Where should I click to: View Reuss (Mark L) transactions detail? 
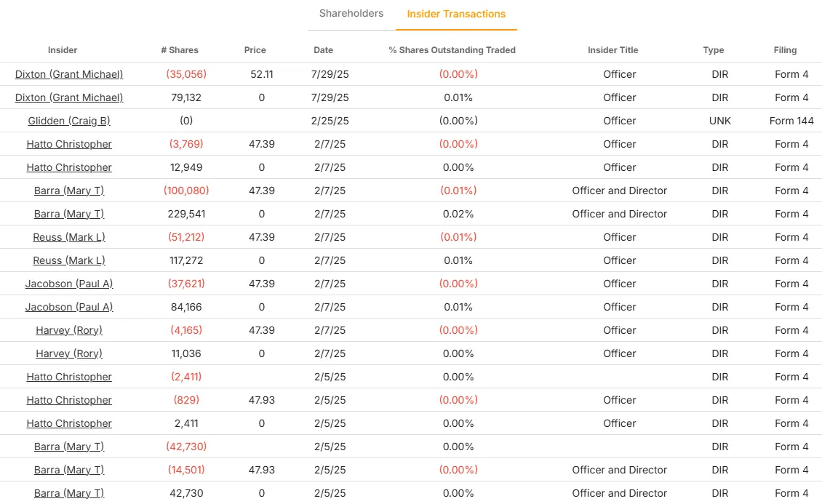[x=68, y=237]
